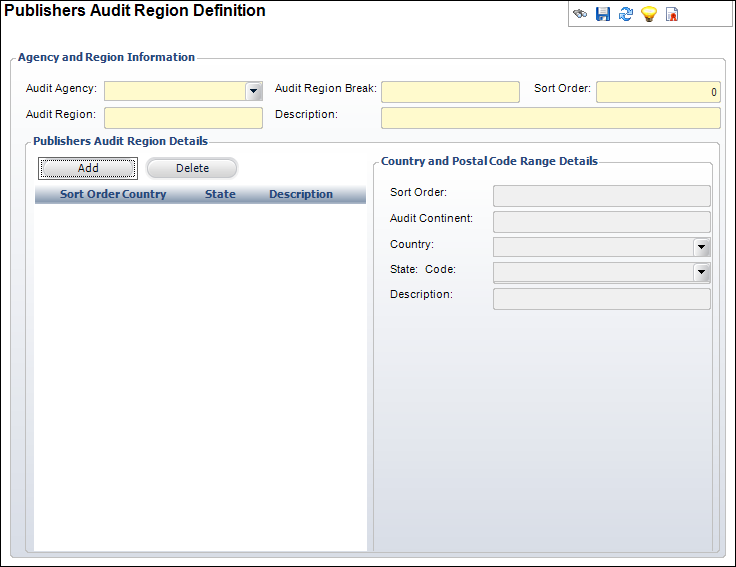Viewport: 736px width, 567px height.
Task: Click the floppy disk save icon
Action: click(603, 14)
